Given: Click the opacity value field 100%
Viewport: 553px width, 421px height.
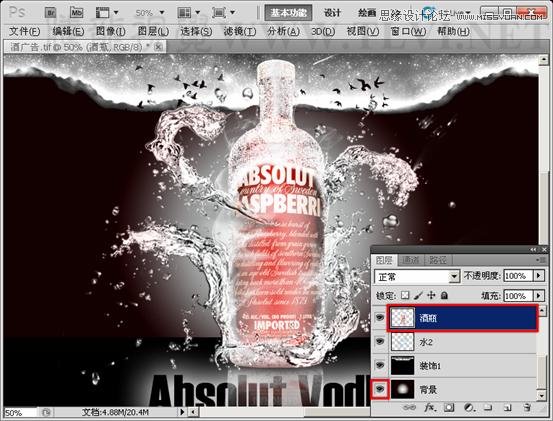Looking at the screenshot, I should tap(518, 275).
